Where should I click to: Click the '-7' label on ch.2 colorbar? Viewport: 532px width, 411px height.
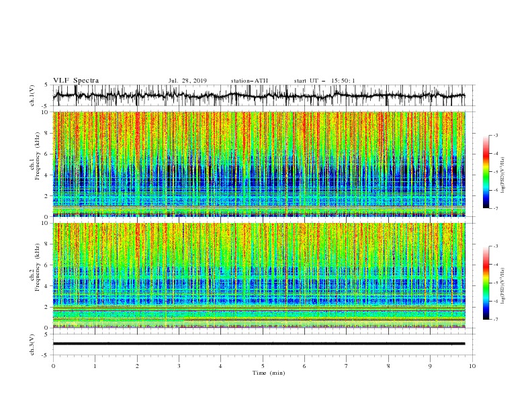click(x=495, y=320)
